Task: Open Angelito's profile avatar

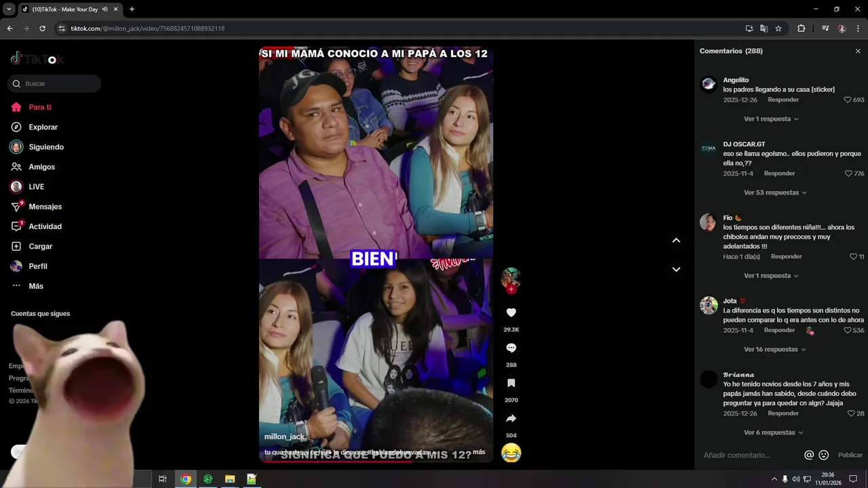Action: pyautogui.click(x=709, y=84)
